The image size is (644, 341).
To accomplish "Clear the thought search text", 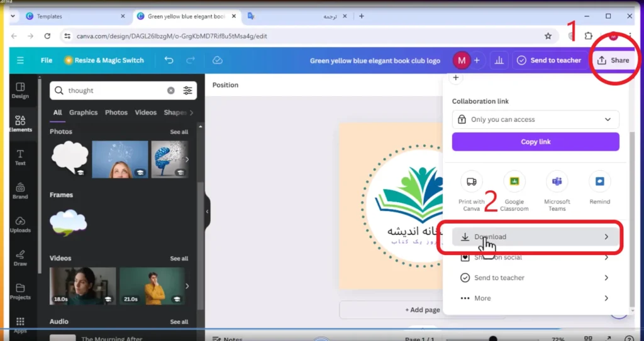I will [171, 90].
